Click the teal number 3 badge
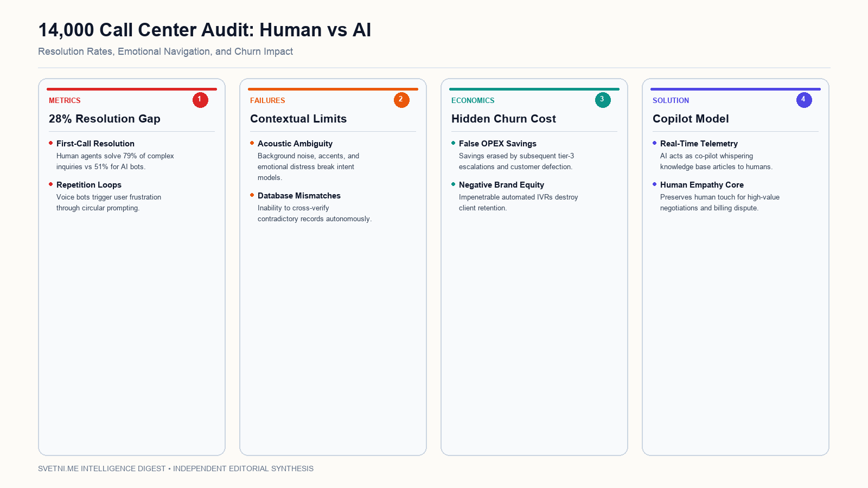Image resolution: width=868 pixels, height=488 pixels. pos(603,100)
